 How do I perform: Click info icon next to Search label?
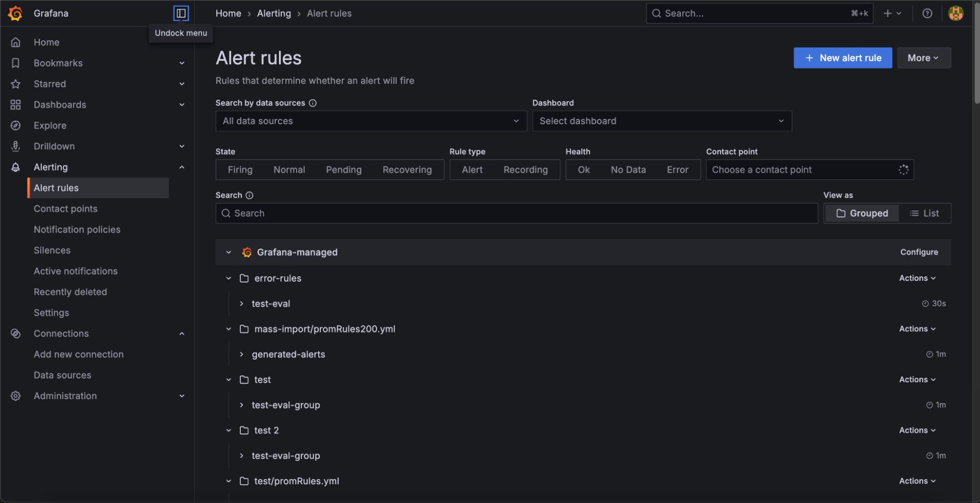click(249, 195)
